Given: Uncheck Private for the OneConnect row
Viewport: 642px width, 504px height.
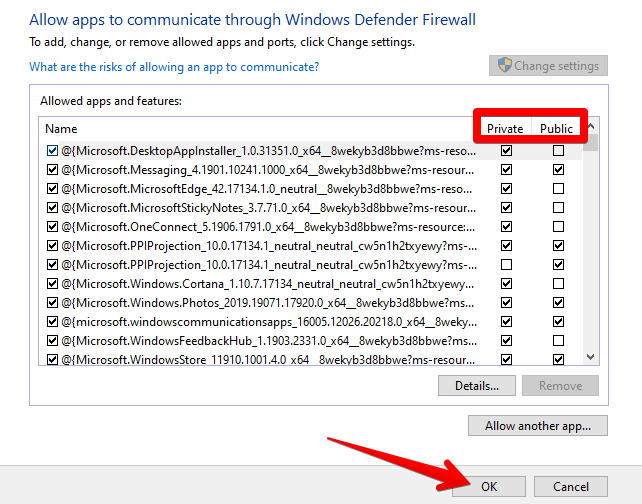Looking at the screenshot, I should [506, 226].
